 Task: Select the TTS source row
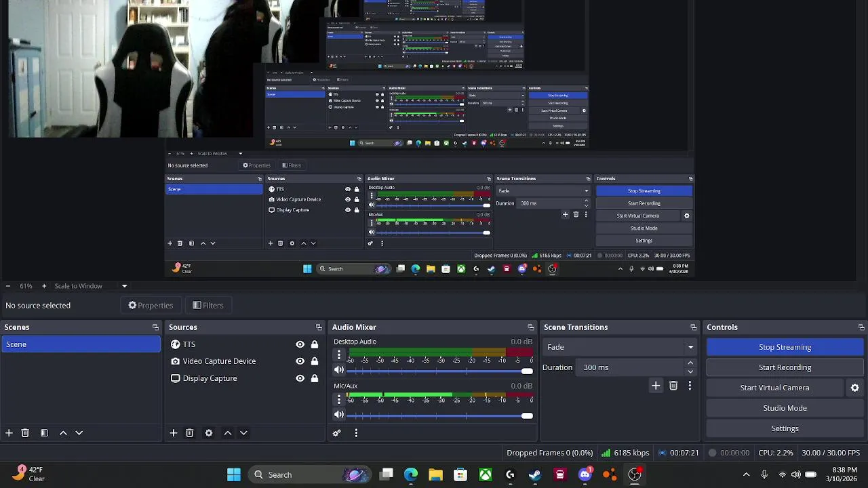pyautogui.click(x=245, y=344)
